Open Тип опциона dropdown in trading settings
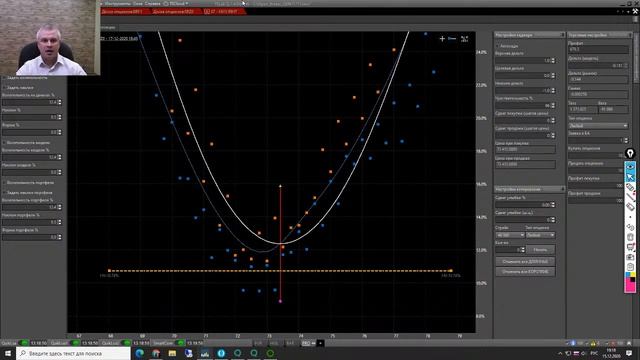The width and height of the screenshot is (640, 360). coord(598,126)
